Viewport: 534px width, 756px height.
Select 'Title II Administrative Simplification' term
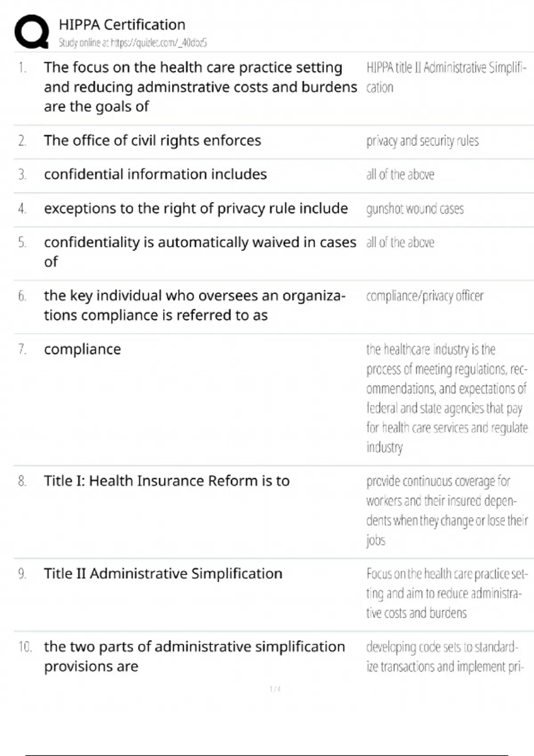(x=163, y=574)
